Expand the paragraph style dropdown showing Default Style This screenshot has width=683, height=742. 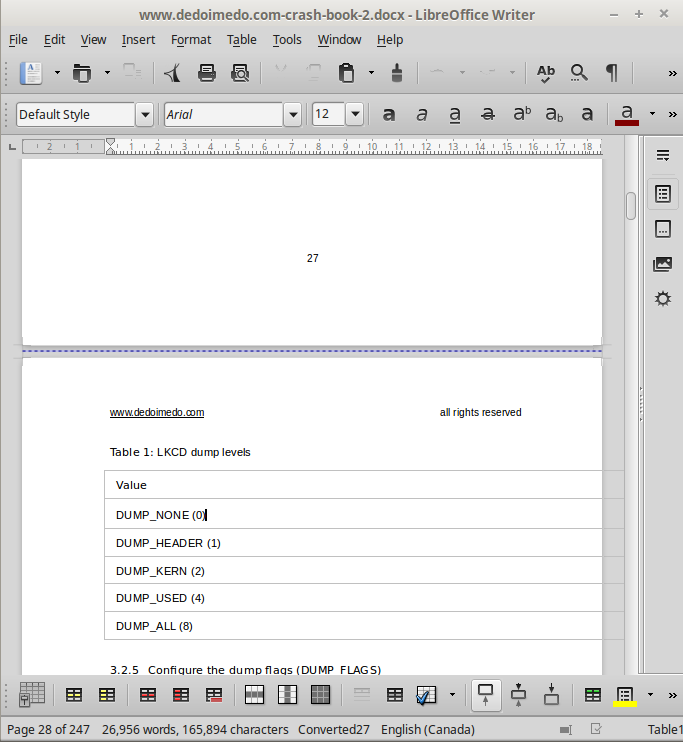click(x=145, y=115)
